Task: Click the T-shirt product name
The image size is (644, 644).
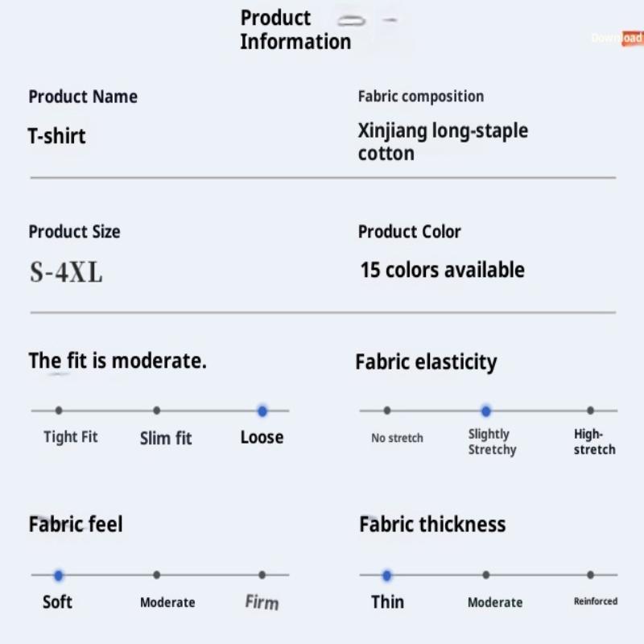Action: (x=56, y=136)
